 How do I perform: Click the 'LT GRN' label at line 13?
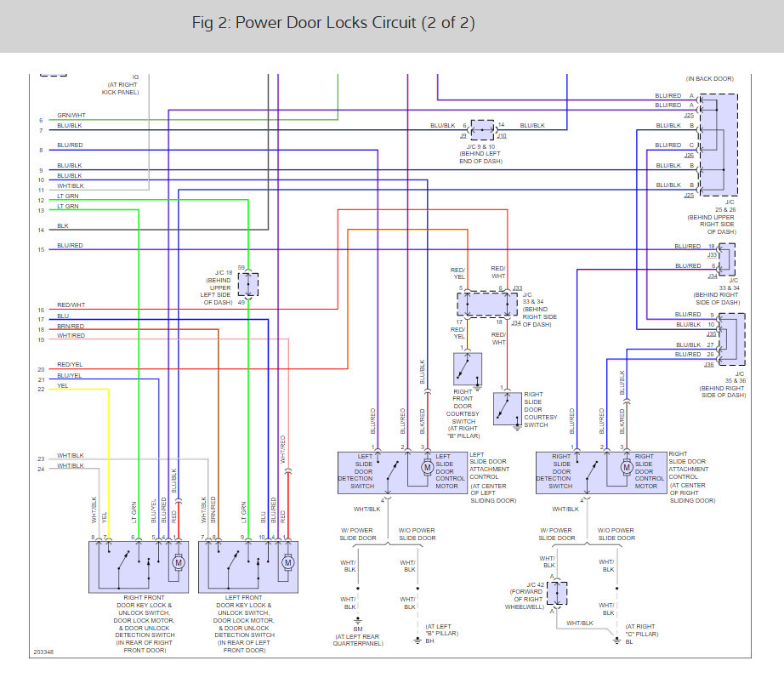67,206
